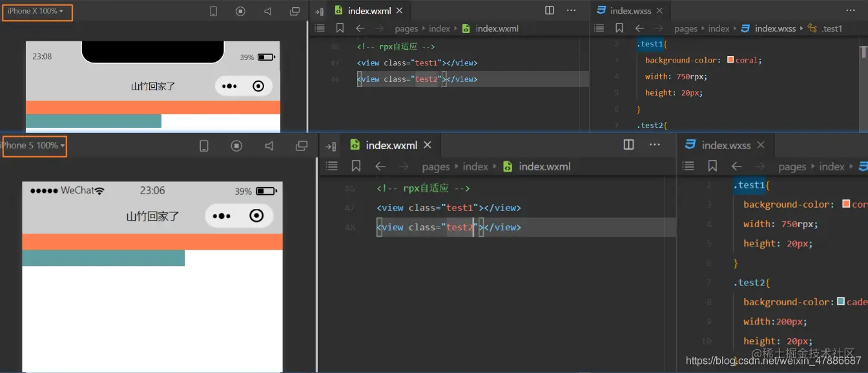
Task: Toggle the speaker mute icon in iPhone X toolbar
Action: (268, 12)
